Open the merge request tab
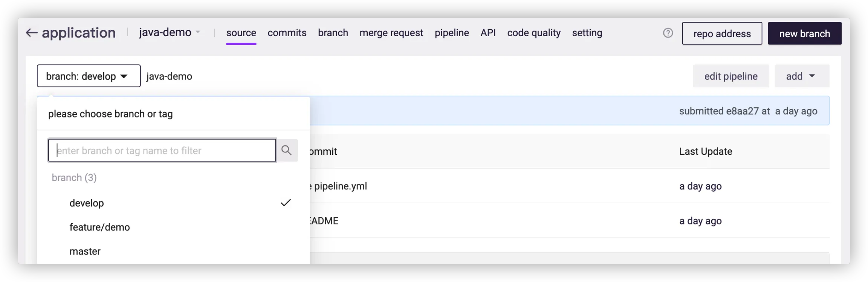Image resolution: width=868 pixels, height=282 pixels. click(391, 33)
